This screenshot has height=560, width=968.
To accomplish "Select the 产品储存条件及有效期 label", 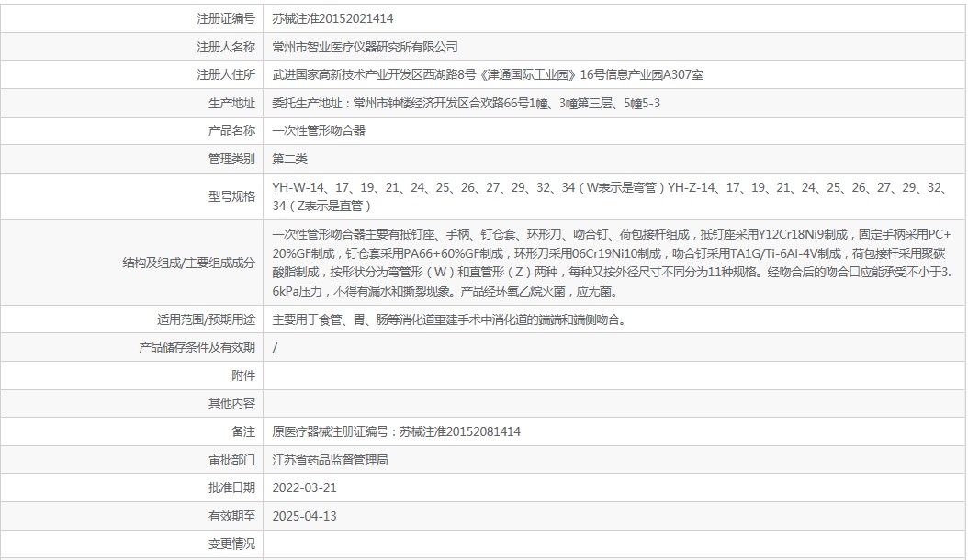I will point(197,348).
